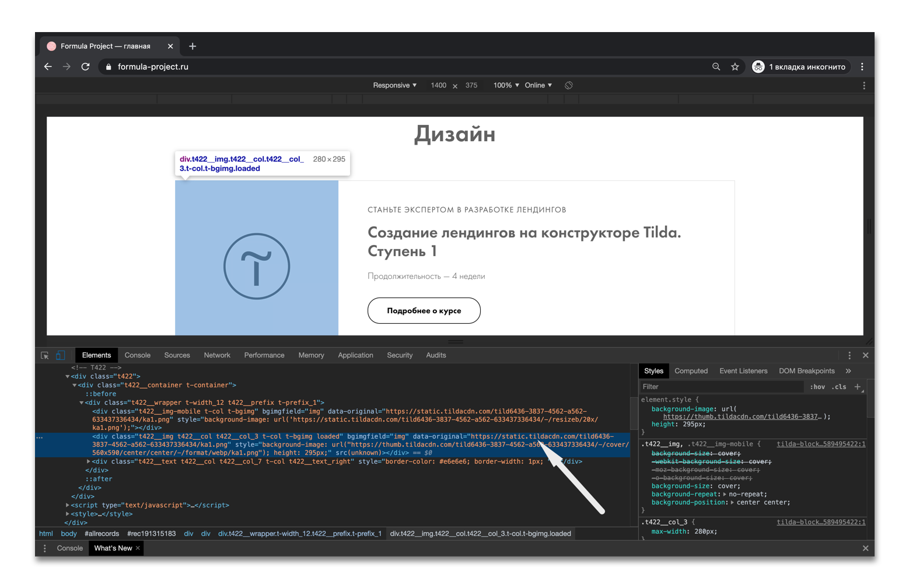The height and width of the screenshot is (588, 909).
Task: Rotate device viewport orientation
Action: 569,85
